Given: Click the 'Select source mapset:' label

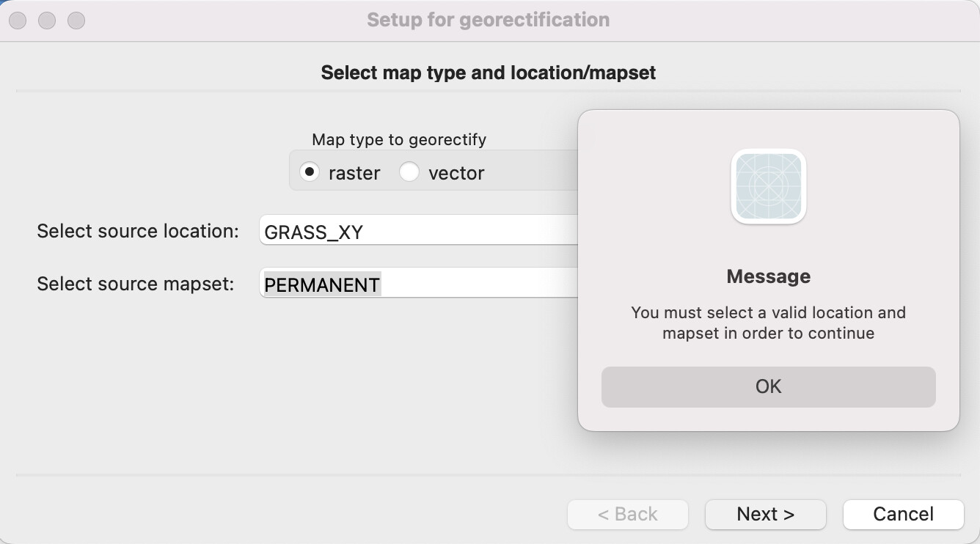Looking at the screenshot, I should (x=136, y=284).
